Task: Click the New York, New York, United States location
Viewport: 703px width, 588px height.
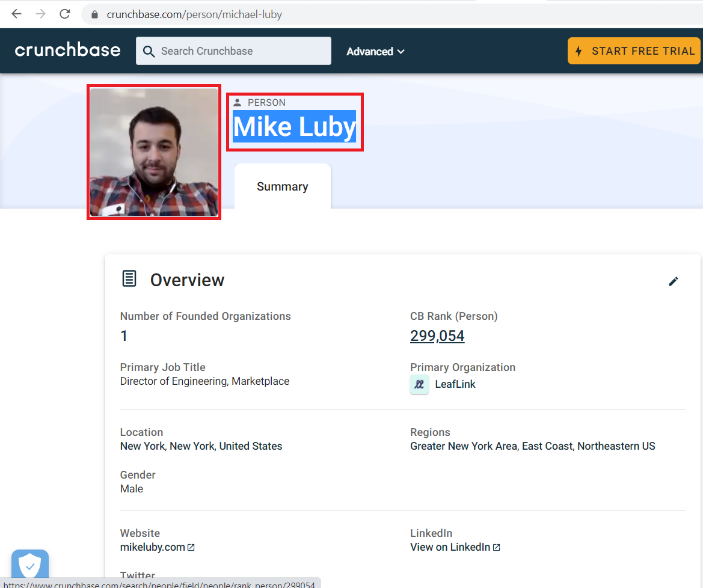Action: click(x=201, y=446)
